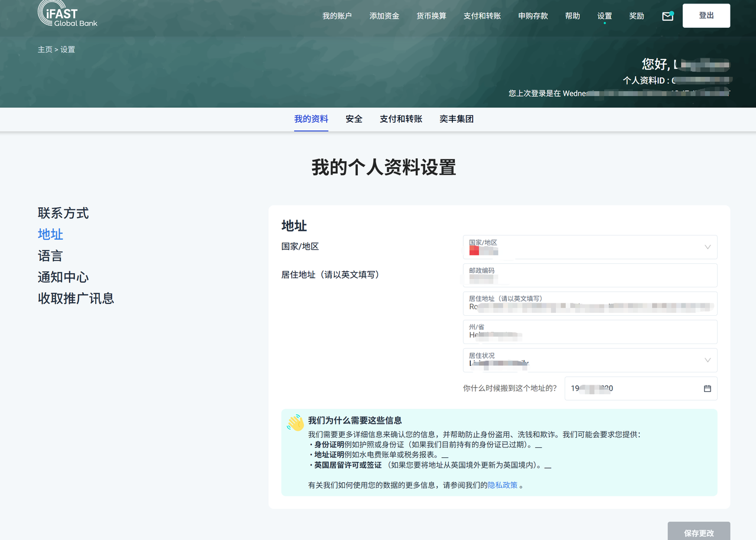Screen dimensions: 756x540
Task: Select 地址 in the sidebar
Action: (50, 234)
